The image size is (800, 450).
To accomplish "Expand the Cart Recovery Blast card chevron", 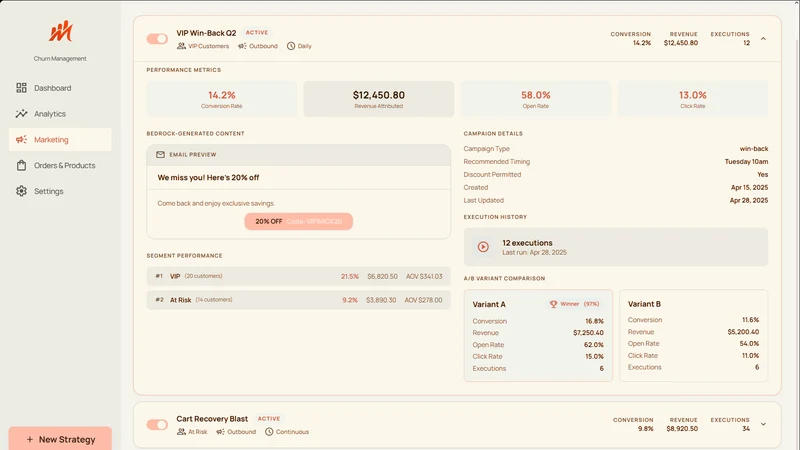I will [763, 424].
